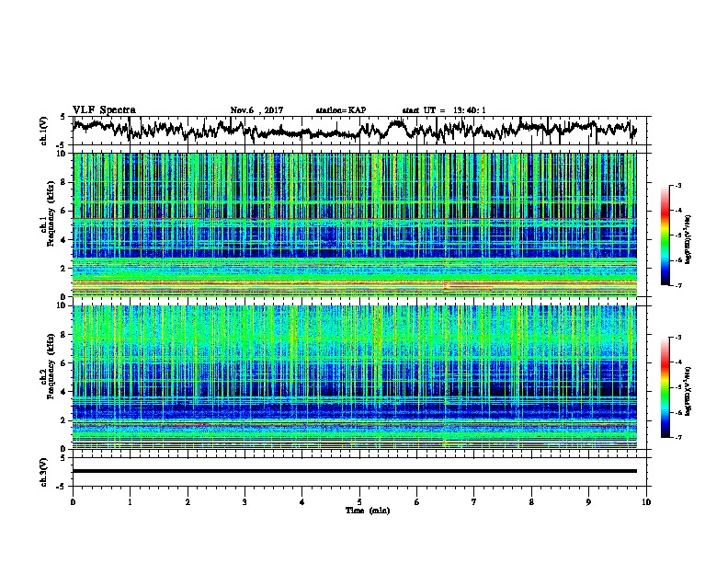Click time axis tick label "1"

[130, 501]
